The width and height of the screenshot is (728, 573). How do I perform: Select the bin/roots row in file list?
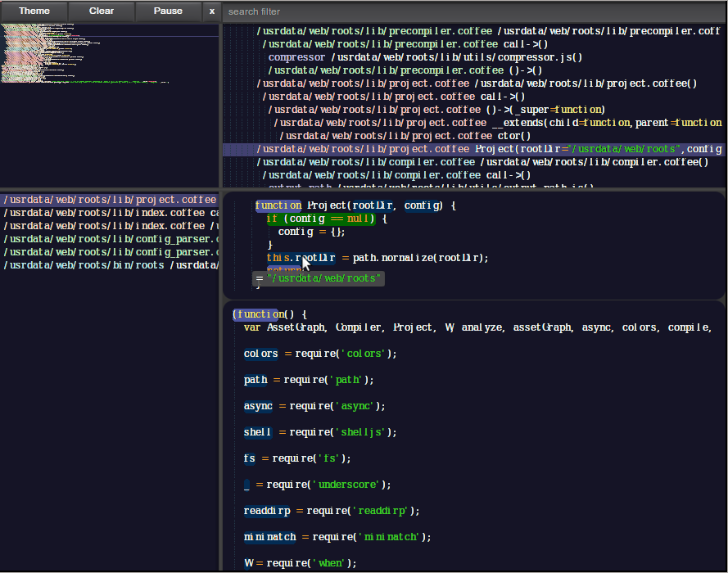pos(110,265)
